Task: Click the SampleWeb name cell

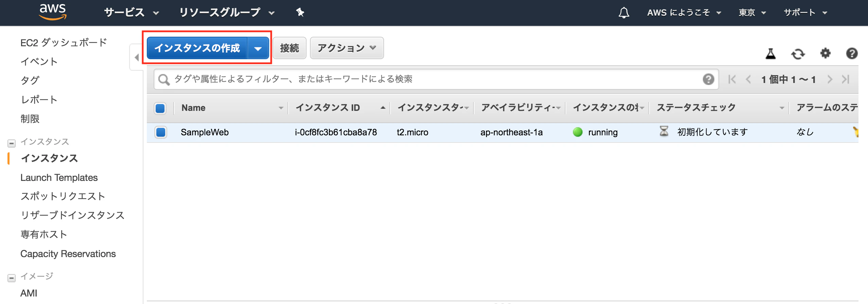Action: [205, 132]
